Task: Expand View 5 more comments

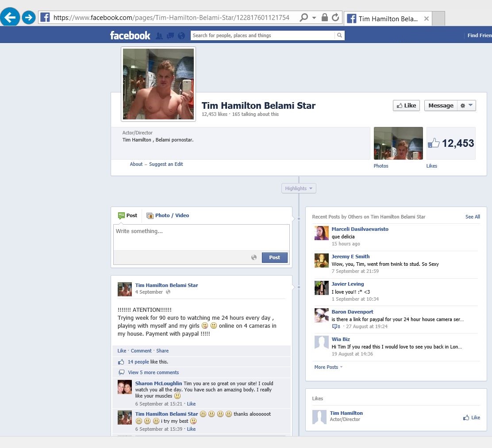Action: pyautogui.click(x=154, y=372)
